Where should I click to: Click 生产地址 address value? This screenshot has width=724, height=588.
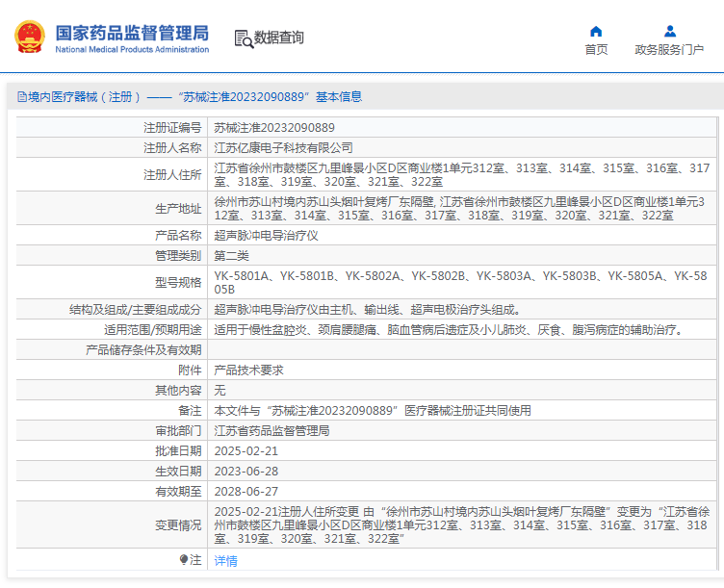click(x=459, y=209)
